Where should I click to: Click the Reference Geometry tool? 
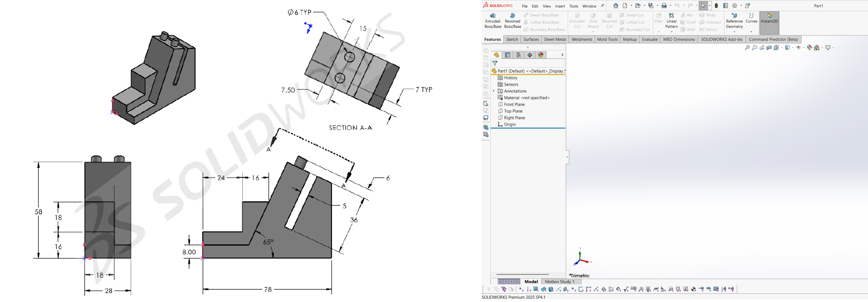click(x=734, y=21)
